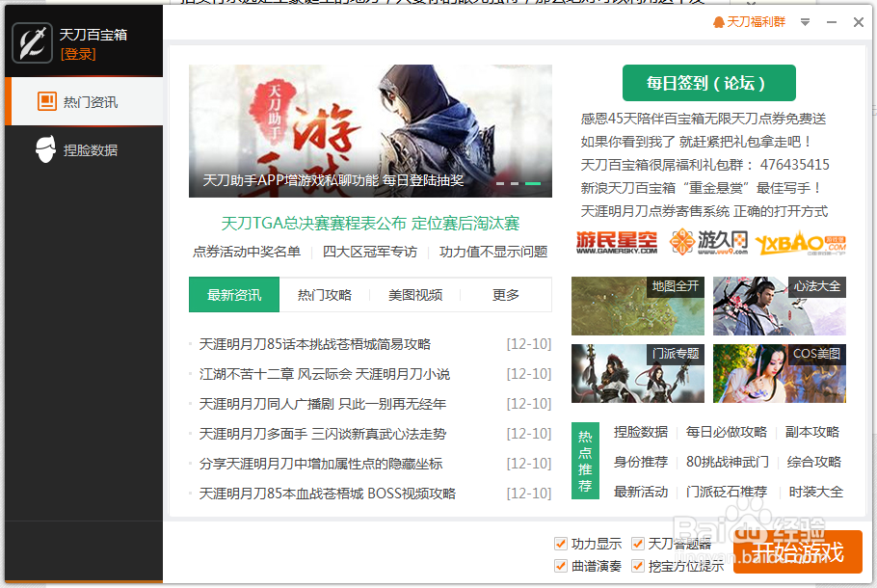The width and height of the screenshot is (877, 588).
Task: Open 新浪天刀百宝箱重金悬赏最佳写手
Action: 702,188
